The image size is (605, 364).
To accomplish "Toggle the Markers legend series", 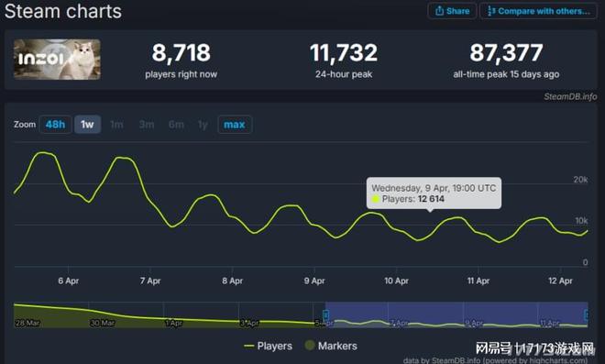I will click(331, 346).
